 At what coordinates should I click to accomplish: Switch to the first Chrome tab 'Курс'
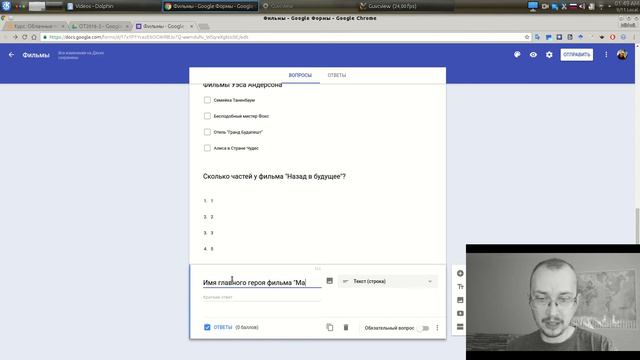tap(35, 26)
